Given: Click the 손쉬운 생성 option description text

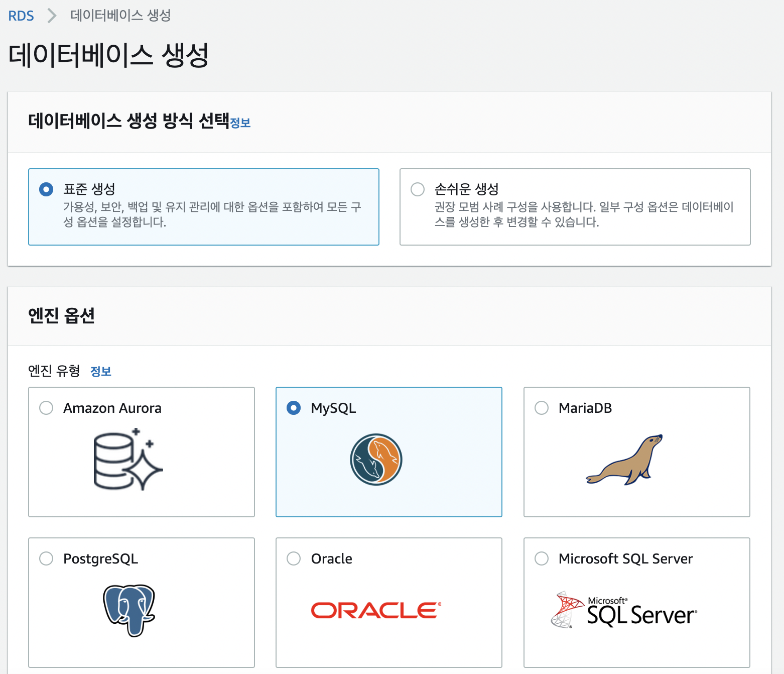Looking at the screenshot, I should (x=584, y=214).
